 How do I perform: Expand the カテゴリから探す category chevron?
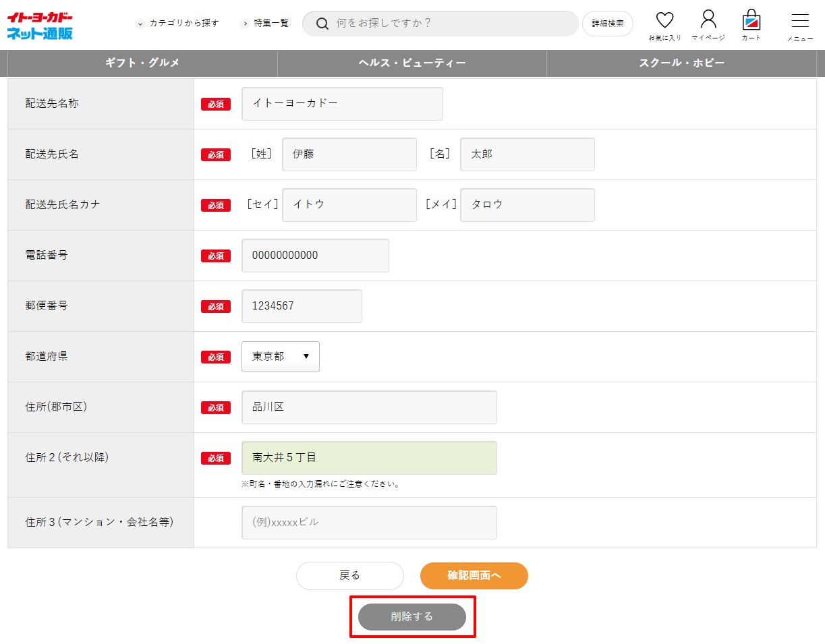[140, 24]
